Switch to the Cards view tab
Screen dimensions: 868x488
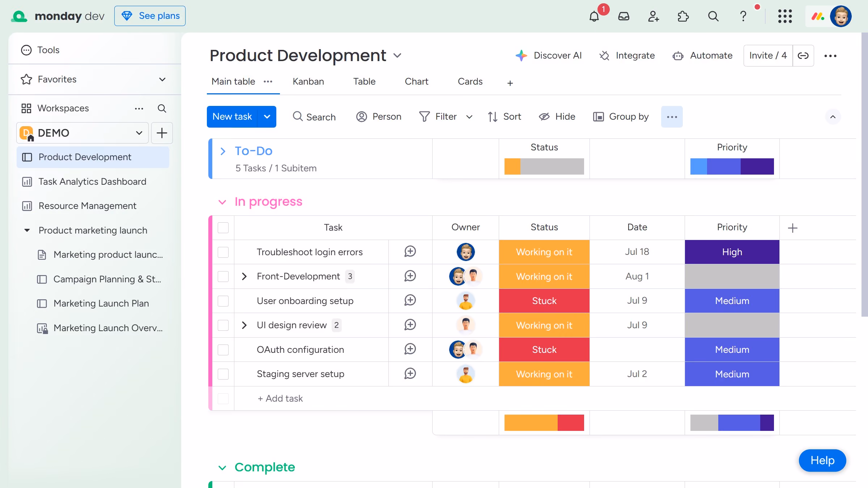470,82
